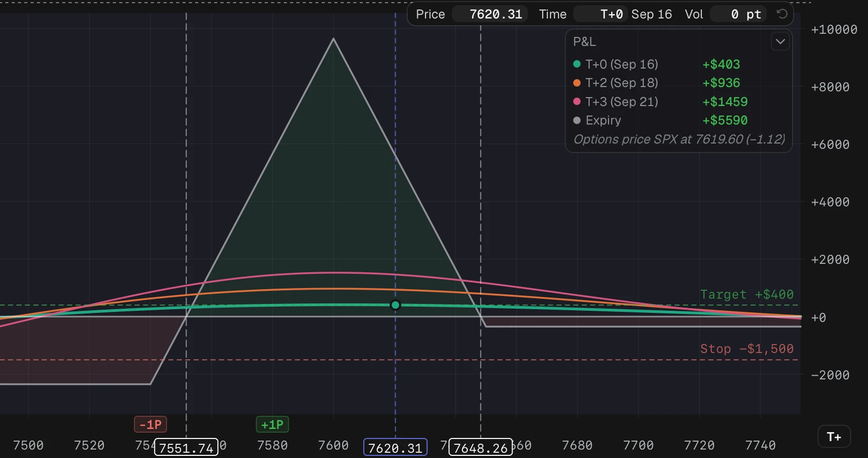Click the T+2 P&L value +$936

pos(721,83)
